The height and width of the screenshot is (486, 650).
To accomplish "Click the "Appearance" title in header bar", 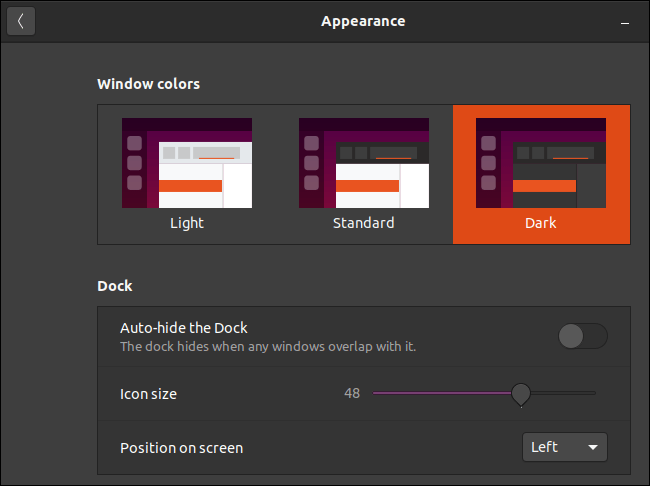I will (363, 21).
